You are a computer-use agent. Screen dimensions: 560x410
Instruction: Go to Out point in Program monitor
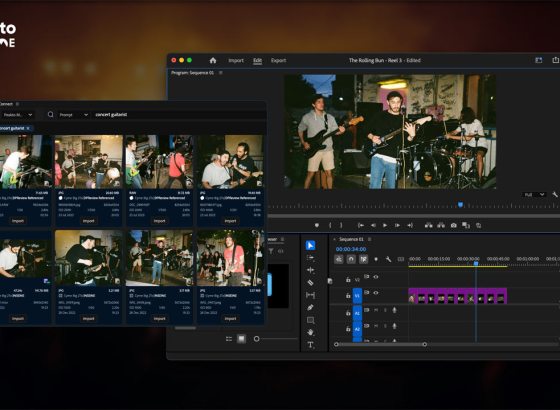(x=410, y=225)
